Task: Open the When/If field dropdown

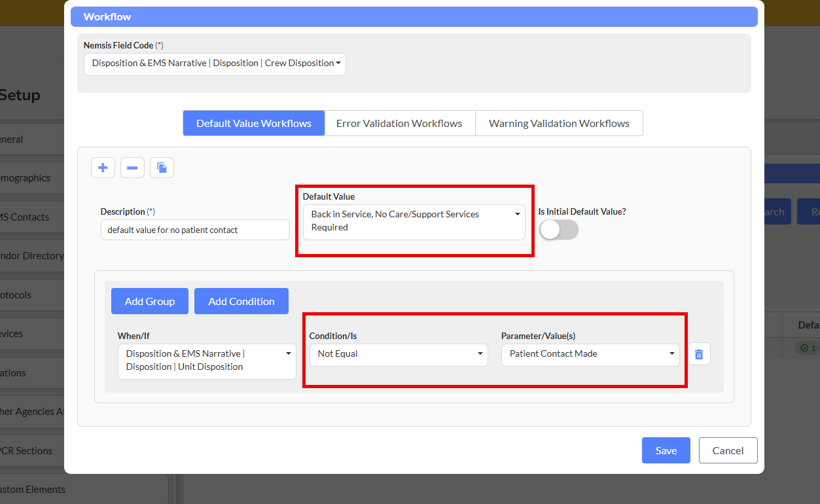Action: [207, 361]
